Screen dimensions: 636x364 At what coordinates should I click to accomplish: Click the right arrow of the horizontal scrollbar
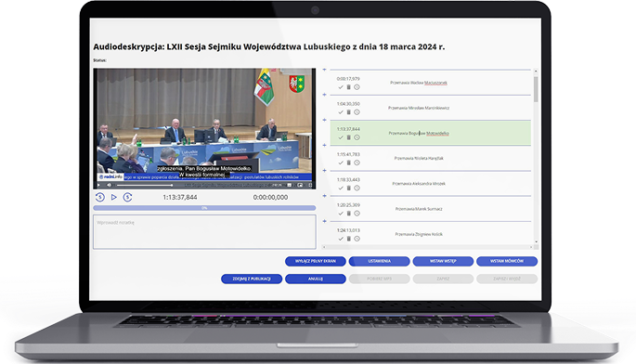[x=531, y=247]
